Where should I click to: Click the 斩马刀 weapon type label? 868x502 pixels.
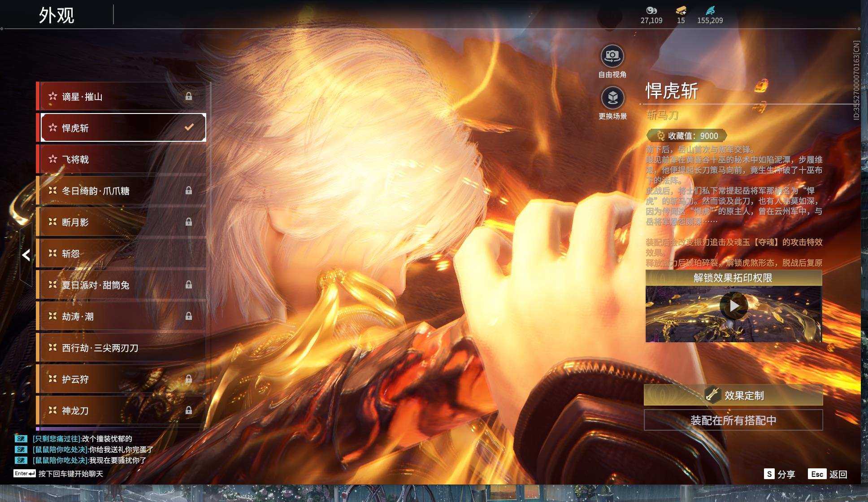coord(662,115)
